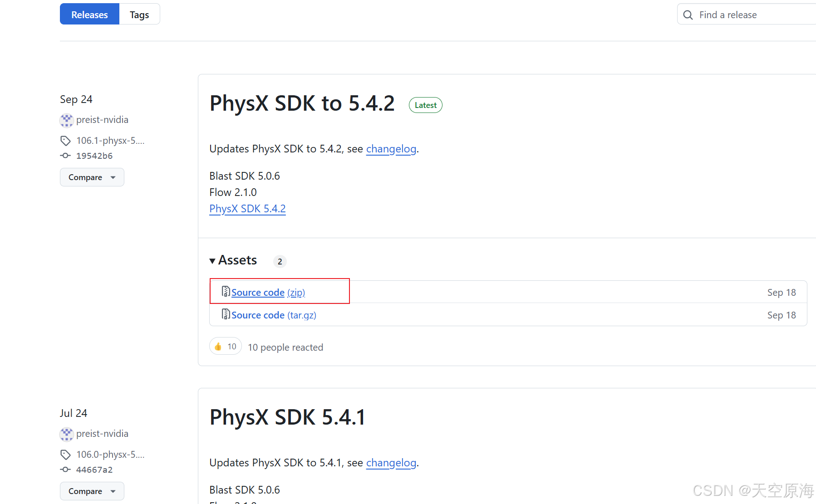
Task: Click Sep 18 date on zip row
Action: click(x=782, y=293)
